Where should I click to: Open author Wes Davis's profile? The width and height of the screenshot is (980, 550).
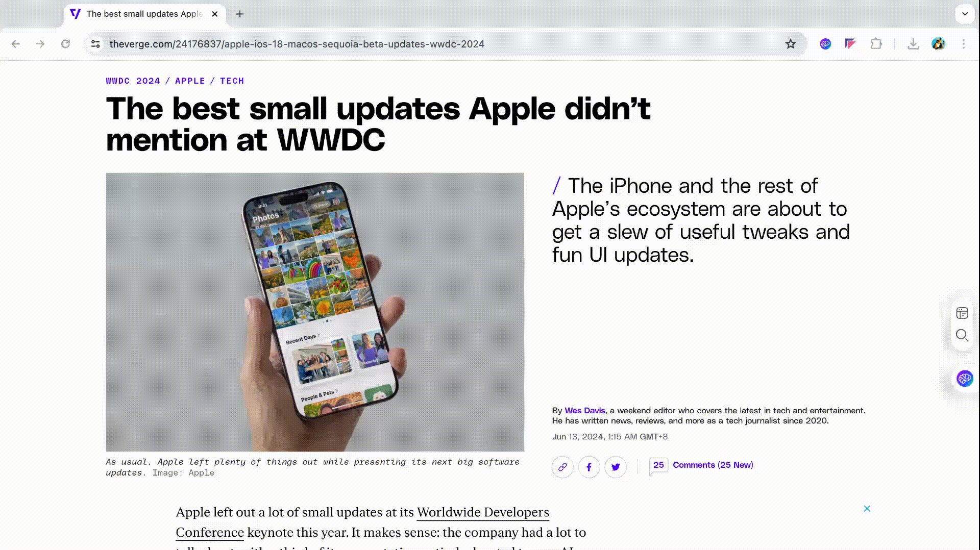coord(585,410)
